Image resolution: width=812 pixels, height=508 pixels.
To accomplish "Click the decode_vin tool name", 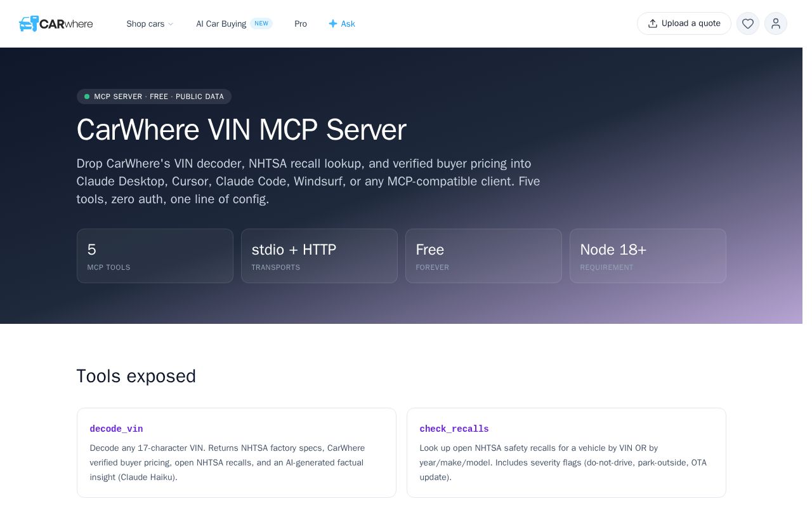I will pyautogui.click(x=116, y=429).
